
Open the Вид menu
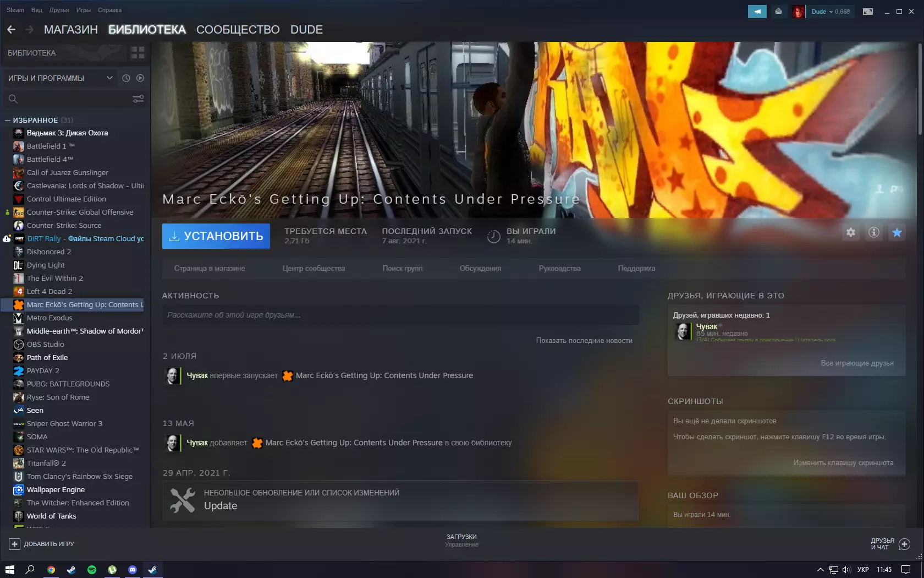coord(37,10)
